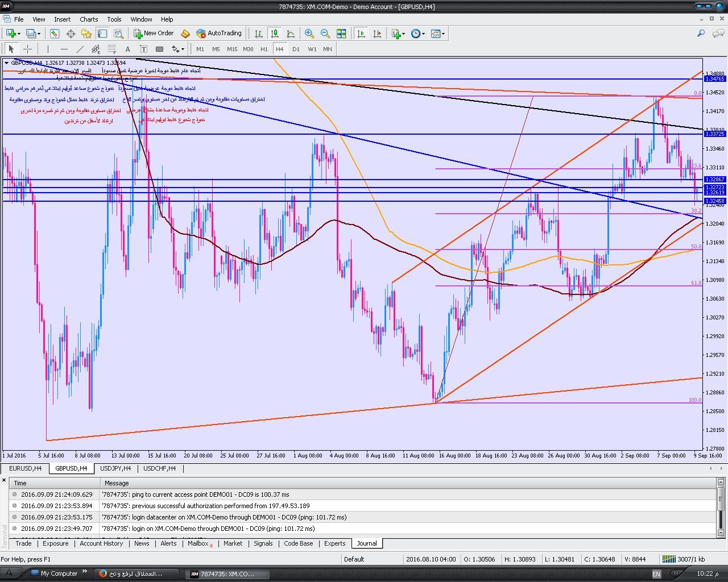Select the Crosshair tool

27,49
